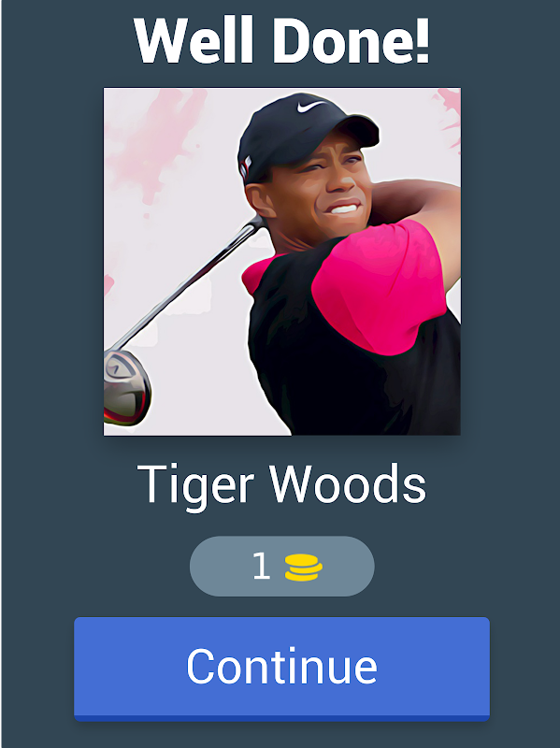Image resolution: width=560 pixels, height=748 pixels.
Task: Tap the blue Continue button
Action: point(282,669)
